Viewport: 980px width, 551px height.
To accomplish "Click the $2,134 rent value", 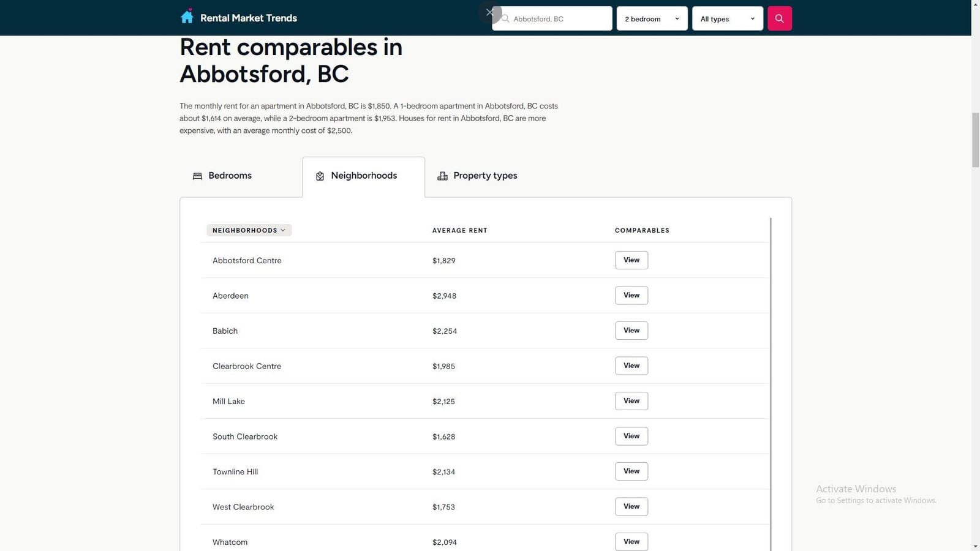I will click(x=443, y=472).
